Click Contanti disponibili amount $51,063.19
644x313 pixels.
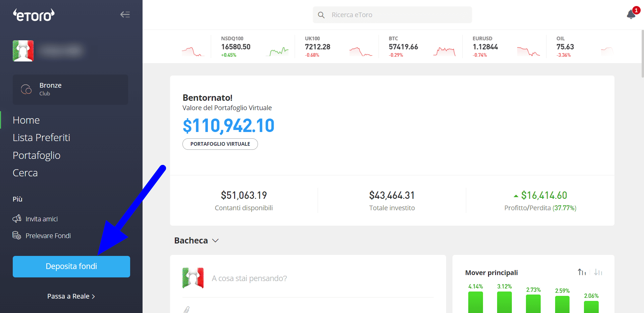[244, 195]
